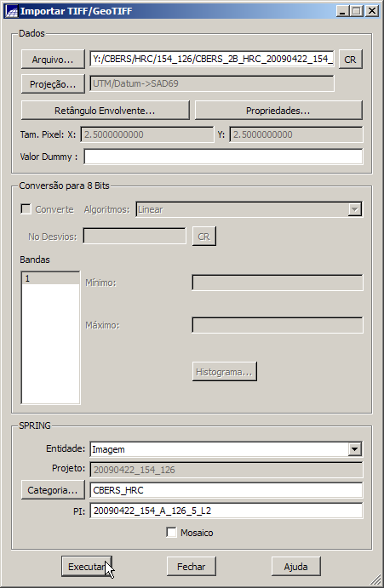Viewport: 384px width, 588px height.
Task: Open the Arquivo file browser
Action: [53, 60]
